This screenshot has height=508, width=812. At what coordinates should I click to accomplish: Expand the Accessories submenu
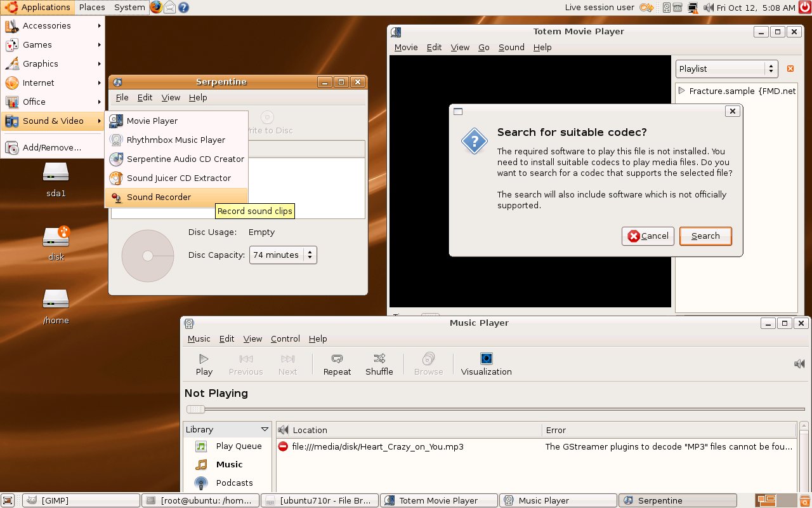(x=53, y=25)
